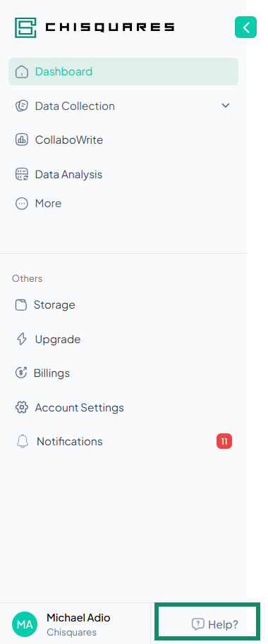
Task: Click the Billings dollar icon
Action: pyautogui.click(x=21, y=373)
